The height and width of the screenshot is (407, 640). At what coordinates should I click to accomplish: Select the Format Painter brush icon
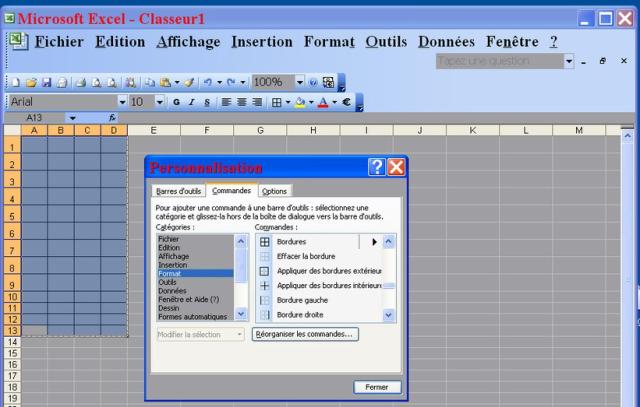(x=189, y=82)
